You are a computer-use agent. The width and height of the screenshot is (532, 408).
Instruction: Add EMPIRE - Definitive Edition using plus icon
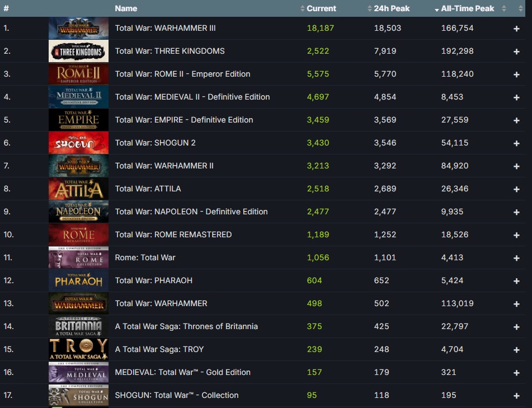pos(516,120)
